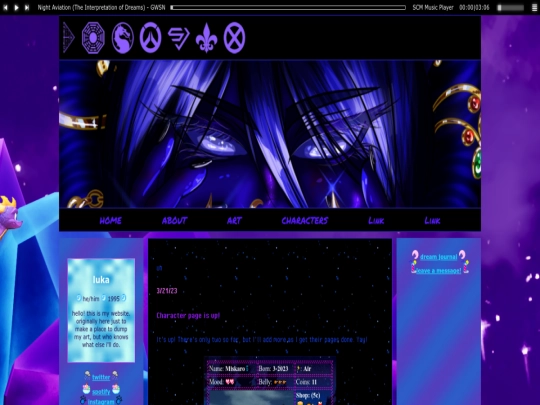Viewport: 540px width, 405px height.
Task: Click the first LINK nav item
Action: tap(376, 220)
